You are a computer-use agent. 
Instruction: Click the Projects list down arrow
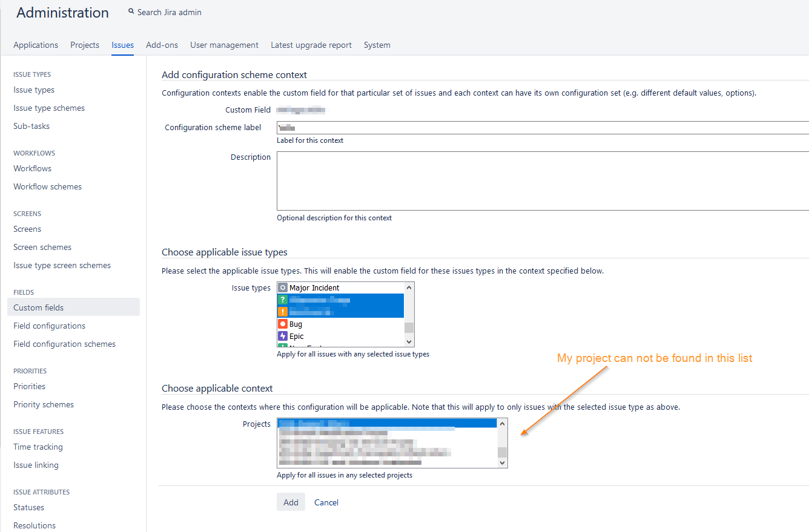tap(502, 462)
